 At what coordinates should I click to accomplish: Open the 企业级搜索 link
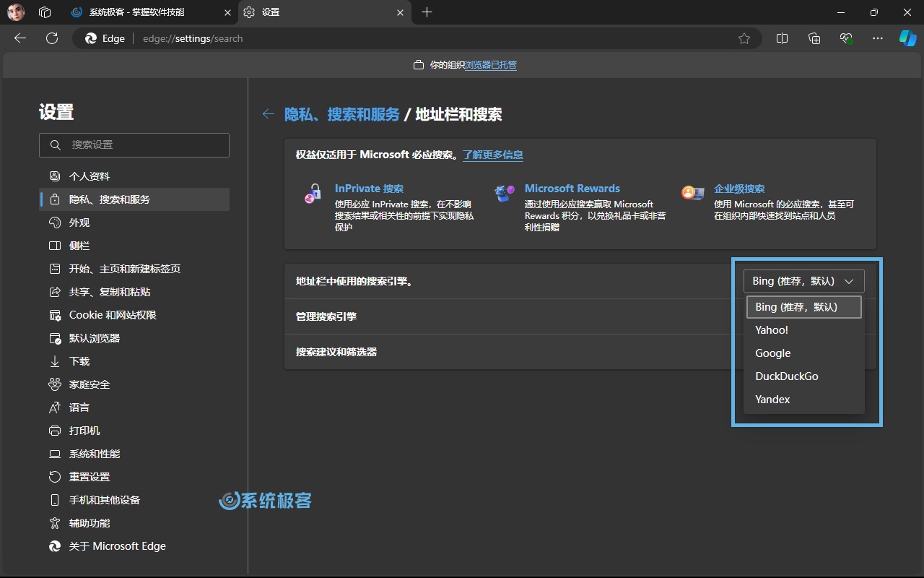pyautogui.click(x=739, y=189)
